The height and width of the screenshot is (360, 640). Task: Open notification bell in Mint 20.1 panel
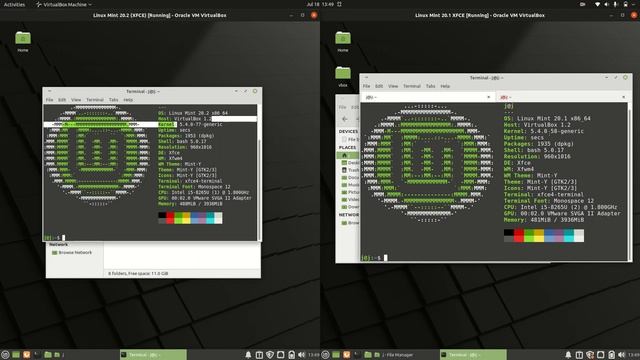[x=568, y=355]
